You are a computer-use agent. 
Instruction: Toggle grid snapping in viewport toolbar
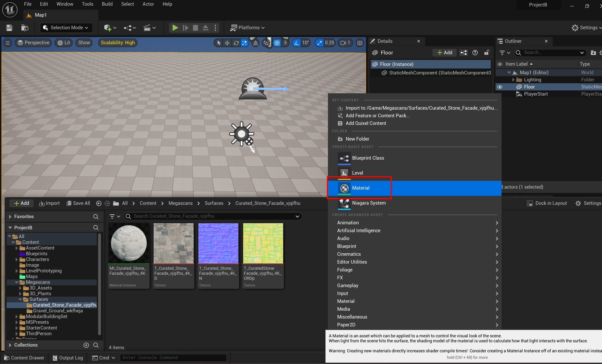277,43
